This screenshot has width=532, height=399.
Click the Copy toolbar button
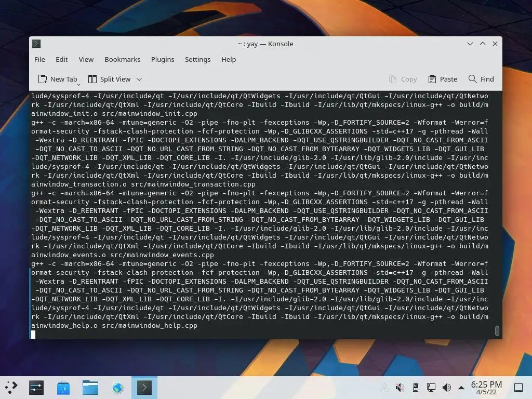(x=403, y=79)
